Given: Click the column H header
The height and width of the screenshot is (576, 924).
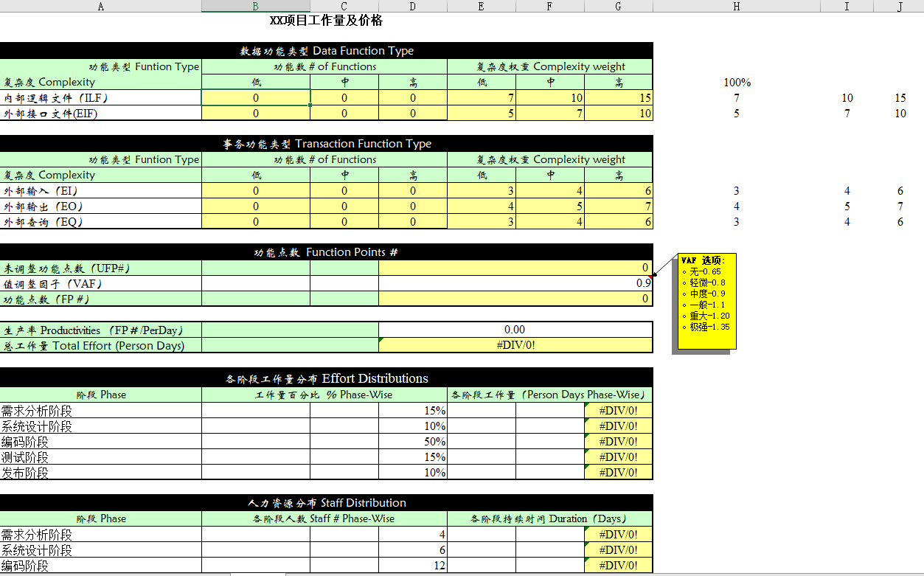Looking at the screenshot, I should pyautogui.click(x=736, y=7).
